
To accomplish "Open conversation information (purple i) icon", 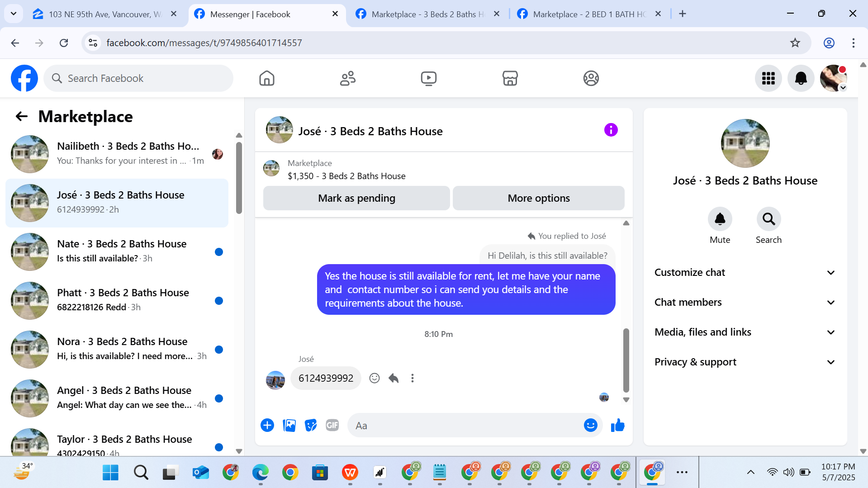I will (611, 130).
